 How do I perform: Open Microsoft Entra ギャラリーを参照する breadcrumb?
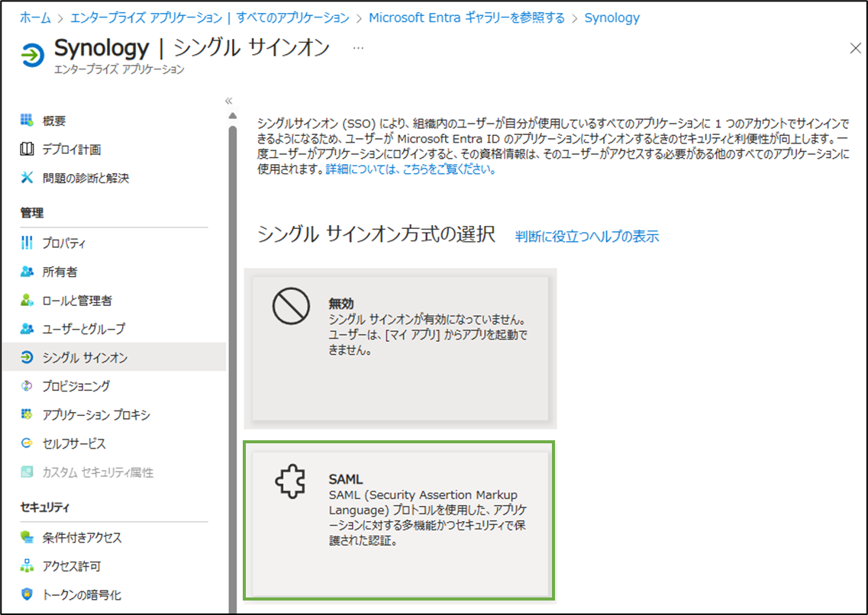(466, 18)
